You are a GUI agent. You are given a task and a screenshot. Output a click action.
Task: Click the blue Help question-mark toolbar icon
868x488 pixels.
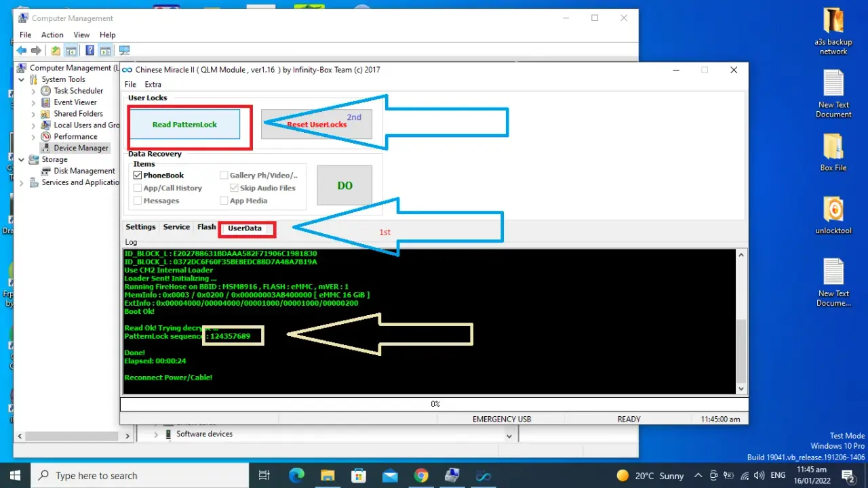coord(90,51)
